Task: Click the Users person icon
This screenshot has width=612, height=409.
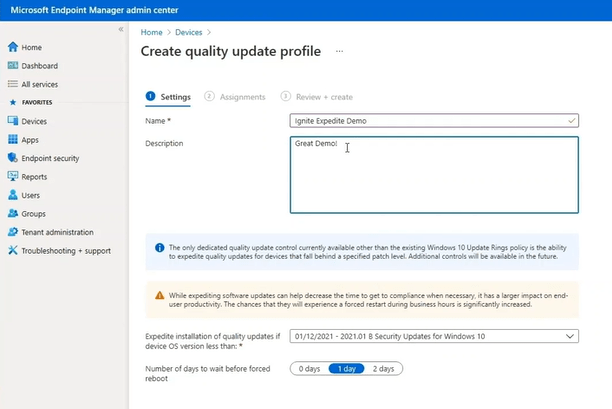Action: click(x=13, y=195)
